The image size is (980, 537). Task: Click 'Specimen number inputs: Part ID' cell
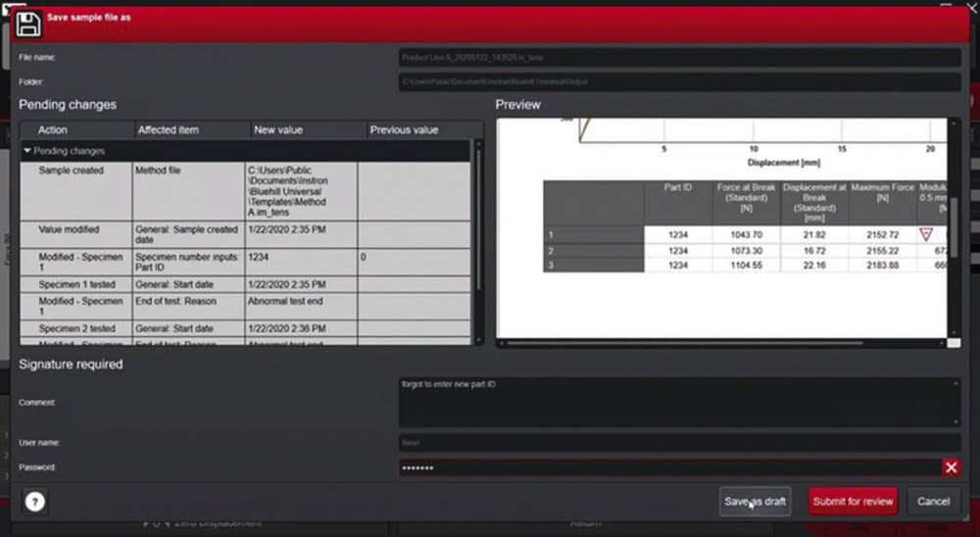[188, 262]
